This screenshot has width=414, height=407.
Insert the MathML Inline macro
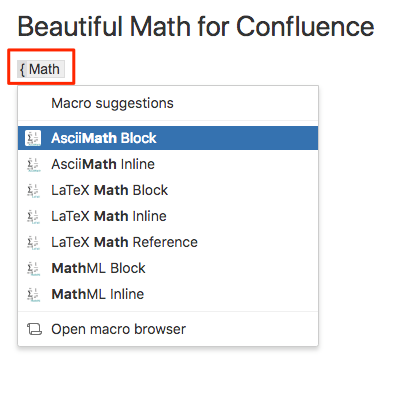tap(168, 294)
